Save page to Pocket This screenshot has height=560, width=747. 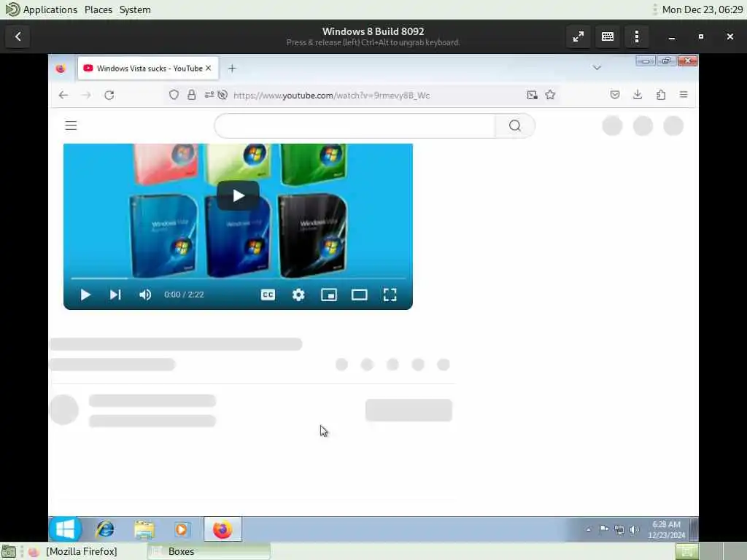coord(615,95)
